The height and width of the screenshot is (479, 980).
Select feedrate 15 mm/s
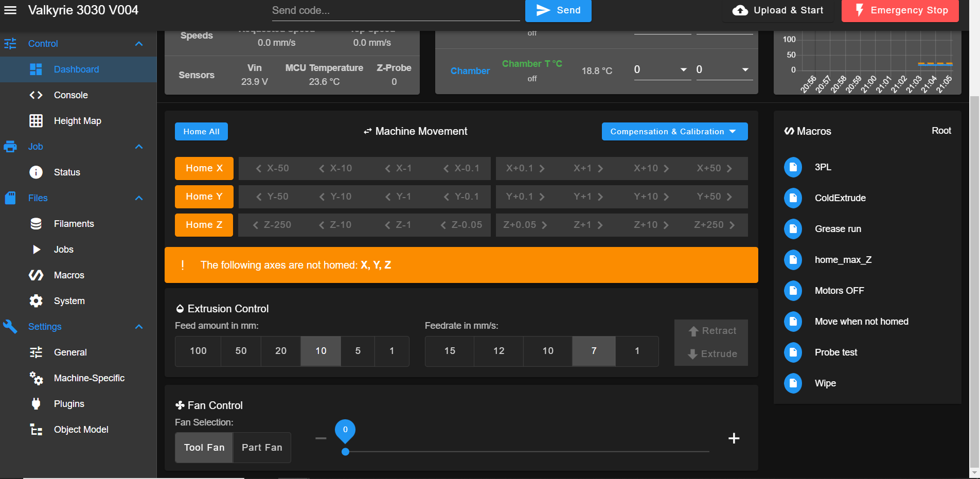[x=450, y=351]
